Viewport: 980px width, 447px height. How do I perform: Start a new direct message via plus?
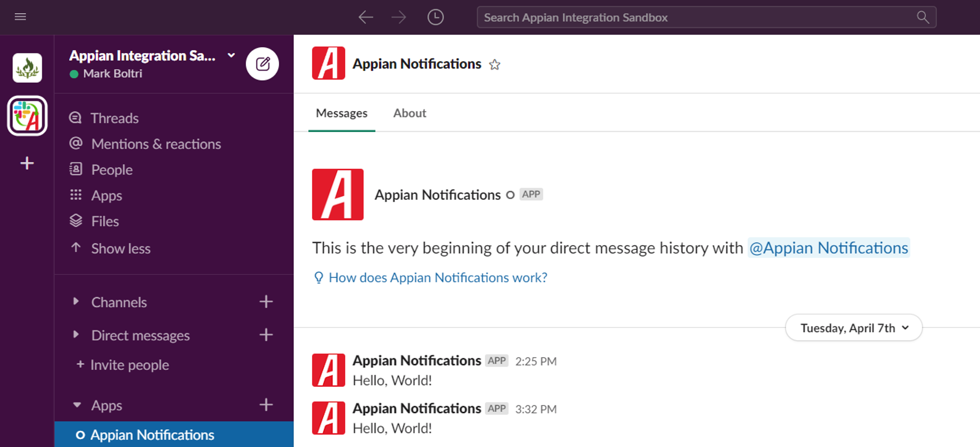266,335
